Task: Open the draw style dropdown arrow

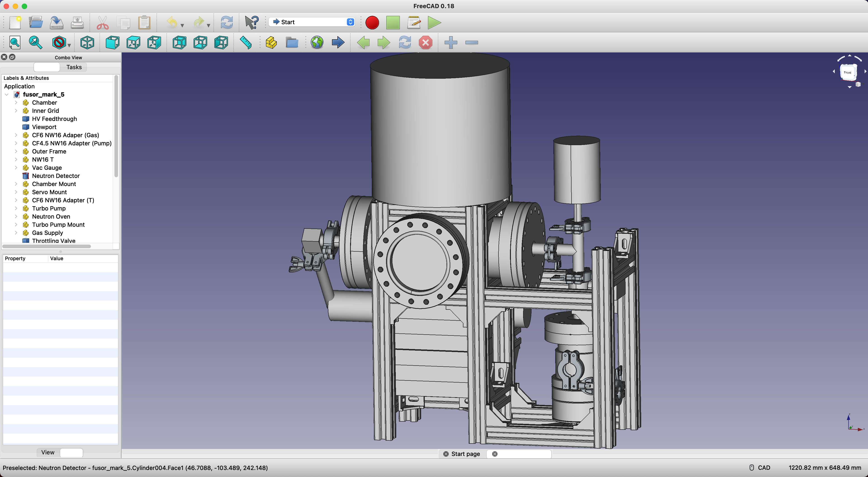Action: coord(69,45)
